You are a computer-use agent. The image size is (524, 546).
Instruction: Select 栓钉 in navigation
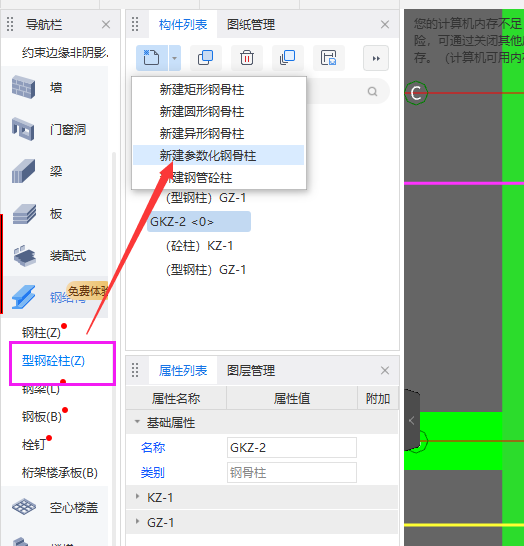[x=34, y=444]
